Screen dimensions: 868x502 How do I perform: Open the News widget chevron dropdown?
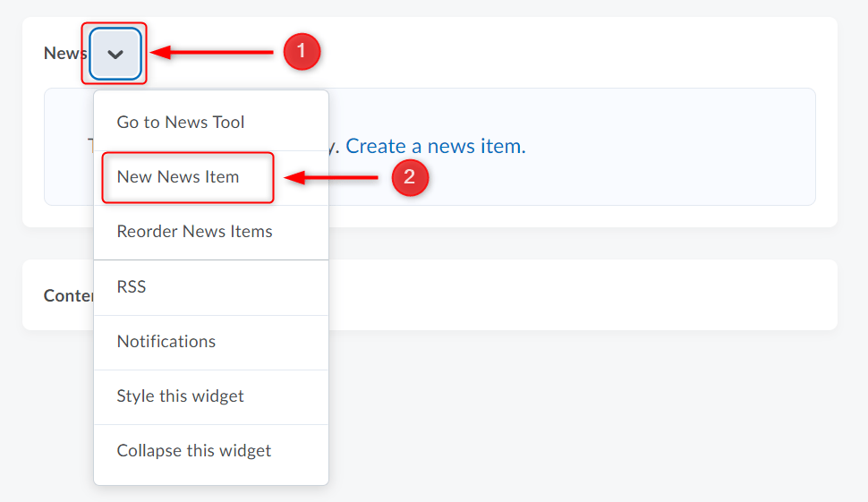pyautogui.click(x=115, y=54)
